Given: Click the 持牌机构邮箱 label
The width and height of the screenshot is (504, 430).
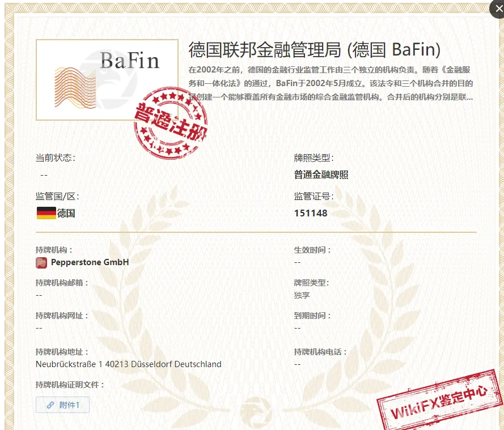Looking at the screenshot, I should [x=62, y=283].
